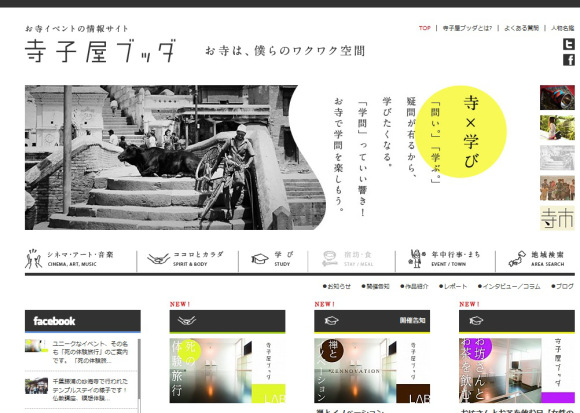Click cap icon on the お坊さんとお茶 card header
This screenshot has height=413, width=580.
(476, 321)
